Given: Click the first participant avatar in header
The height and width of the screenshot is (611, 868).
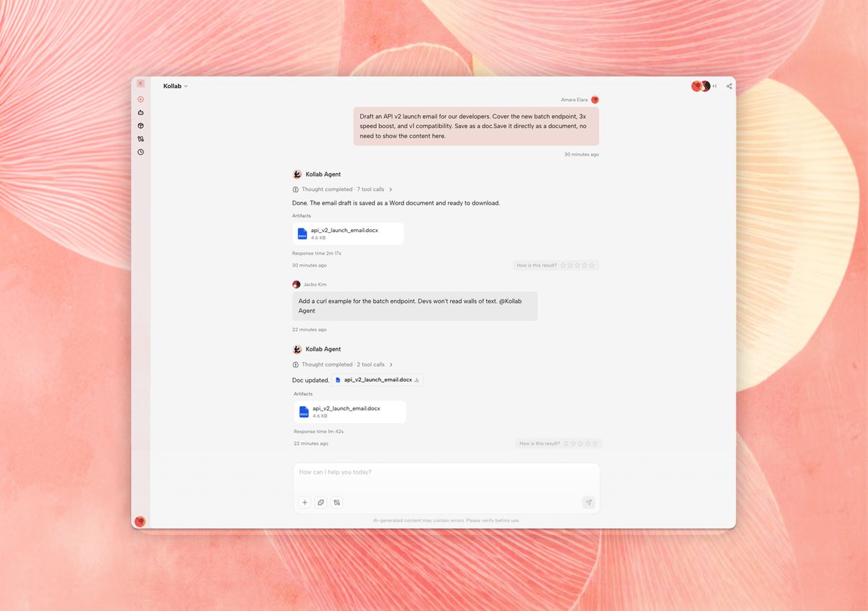Looking at the screenshot, I should tap(697, 86).
